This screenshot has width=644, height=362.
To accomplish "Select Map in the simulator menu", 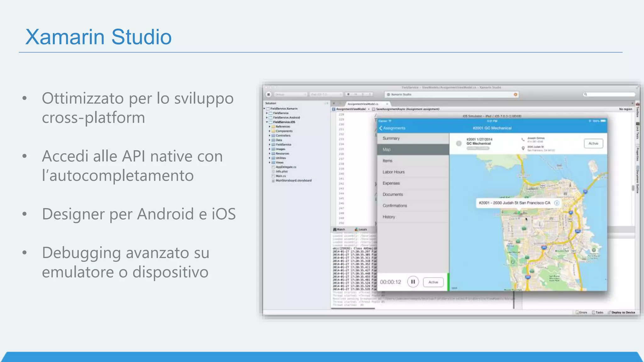I will (x=413, y=150).
